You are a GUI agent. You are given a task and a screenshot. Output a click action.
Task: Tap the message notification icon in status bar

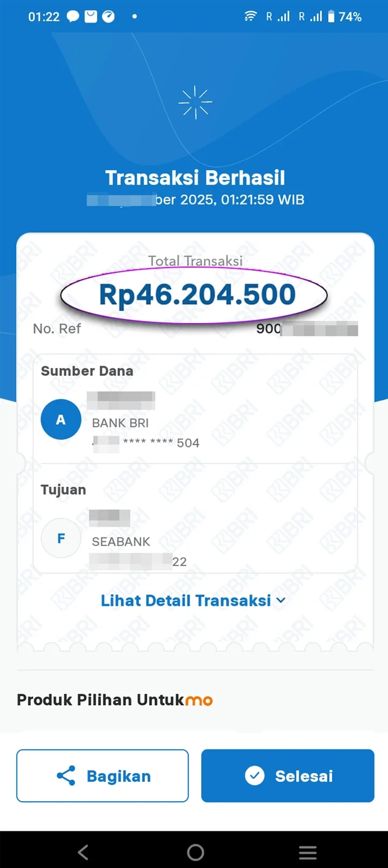73,17
